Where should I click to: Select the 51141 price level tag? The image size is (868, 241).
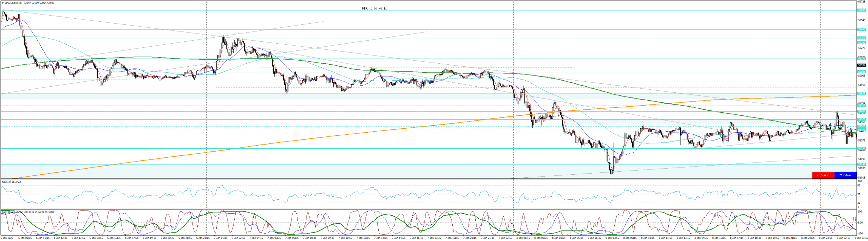point(862,164)
